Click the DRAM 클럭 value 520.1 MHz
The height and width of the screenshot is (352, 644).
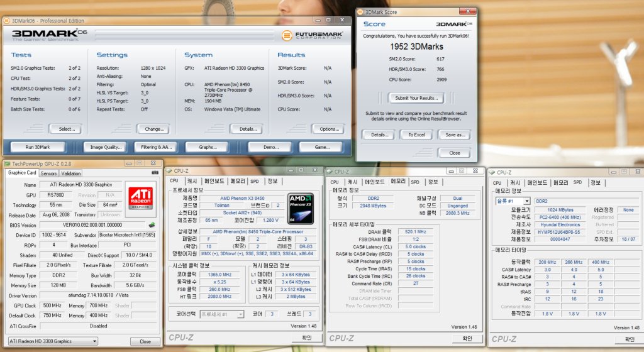point(415,232)
